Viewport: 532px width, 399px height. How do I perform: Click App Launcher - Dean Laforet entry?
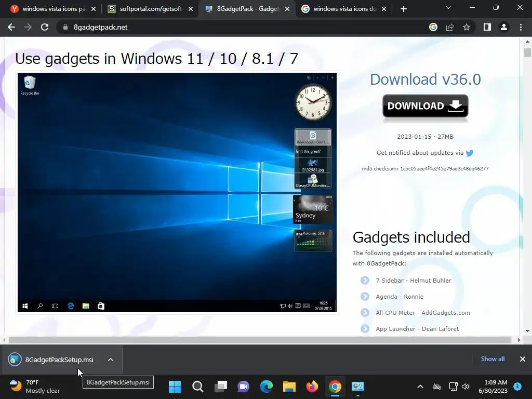coord(417,329)
